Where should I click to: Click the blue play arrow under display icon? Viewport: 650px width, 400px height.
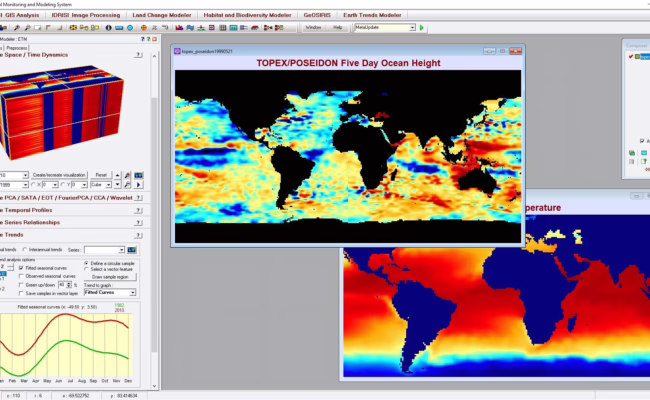coord(138,184)
